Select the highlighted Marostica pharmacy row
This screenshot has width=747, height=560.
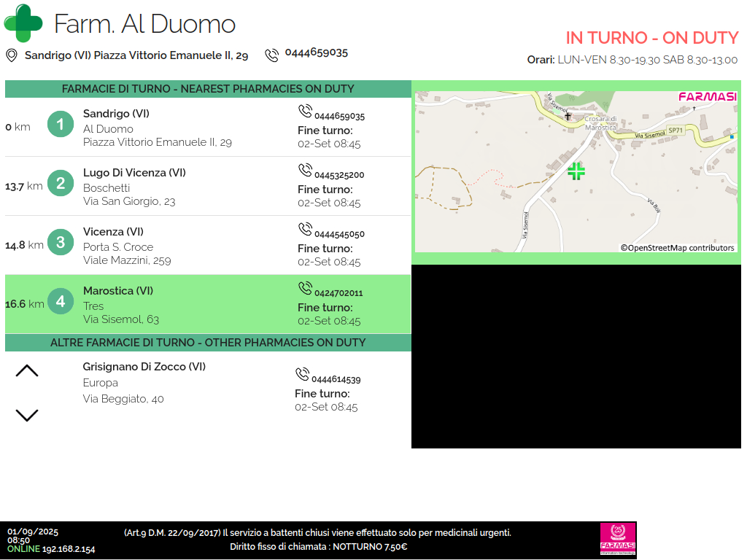[208, 305]
